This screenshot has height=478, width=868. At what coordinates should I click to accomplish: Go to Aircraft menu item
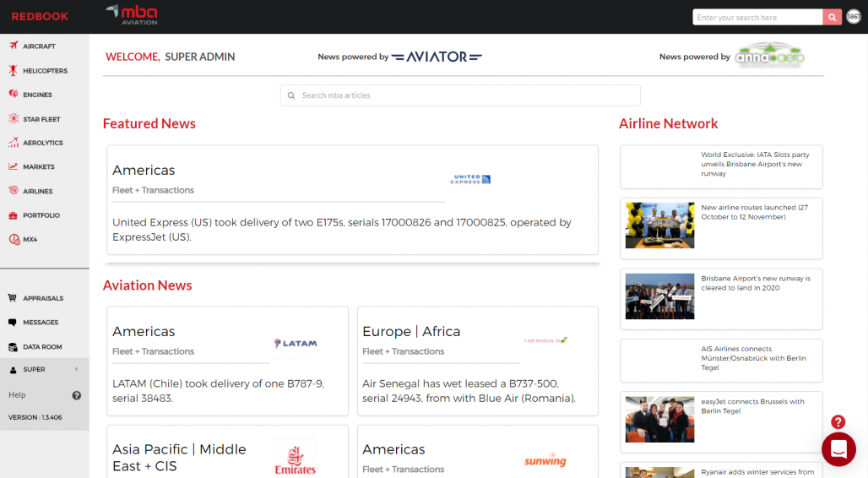(40, 46)
